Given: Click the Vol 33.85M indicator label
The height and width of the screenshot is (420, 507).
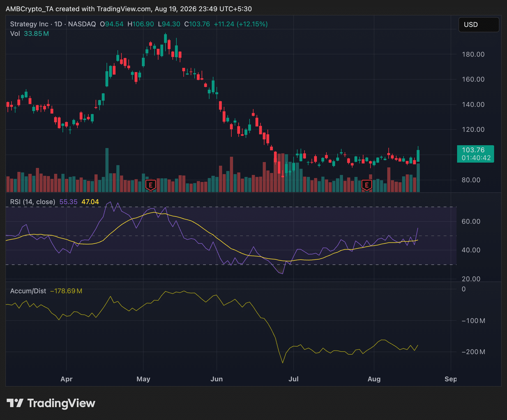Looking at the screenshot, I should pyautogui.click(x=29, y=34).
